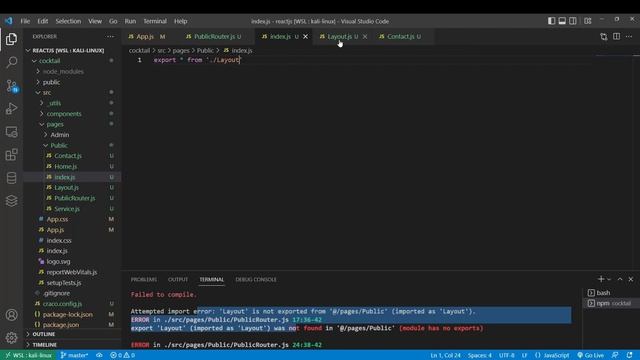This screenshot has height=360, width=640.
Task: Open the Extensions view icon
Action: tap(11, 155)
